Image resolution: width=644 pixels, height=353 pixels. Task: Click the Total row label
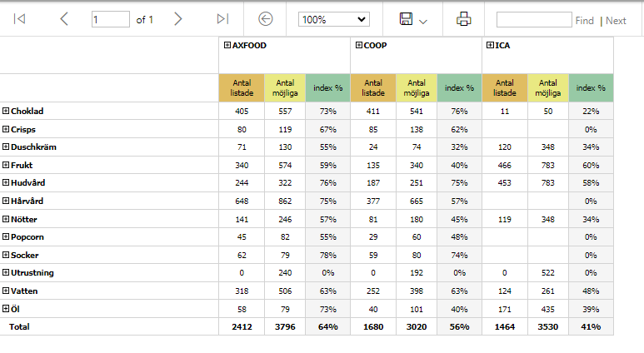pyautogui.click(x=19, y=326)
